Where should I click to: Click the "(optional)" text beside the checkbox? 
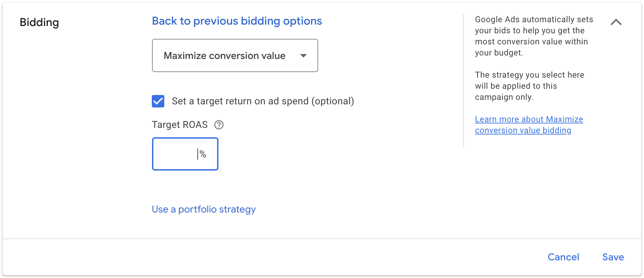point(333,101)
